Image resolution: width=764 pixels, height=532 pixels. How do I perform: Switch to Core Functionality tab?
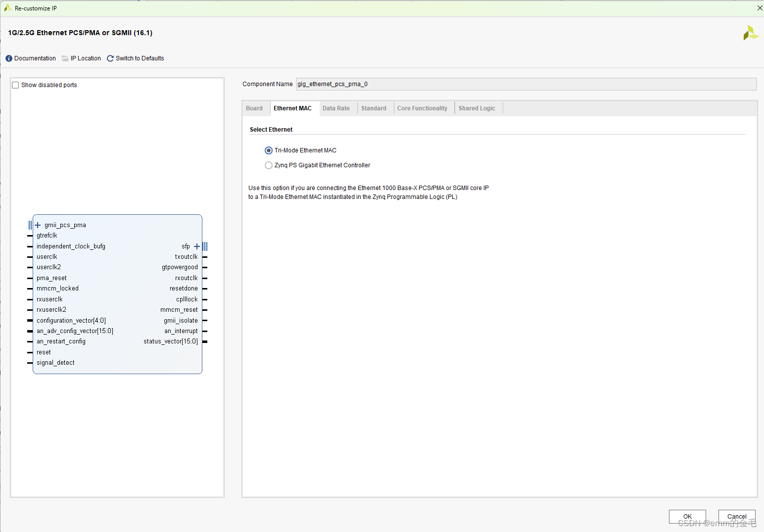tap(422, 108)
